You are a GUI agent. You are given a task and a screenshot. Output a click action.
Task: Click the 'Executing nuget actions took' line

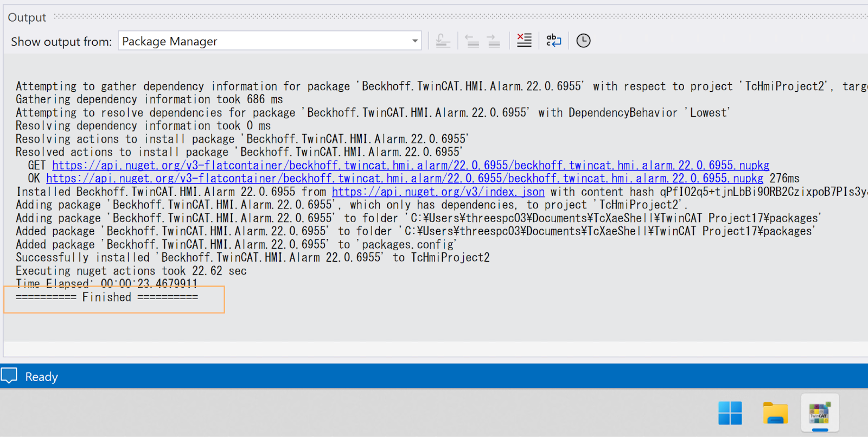[x=131, y=270]
